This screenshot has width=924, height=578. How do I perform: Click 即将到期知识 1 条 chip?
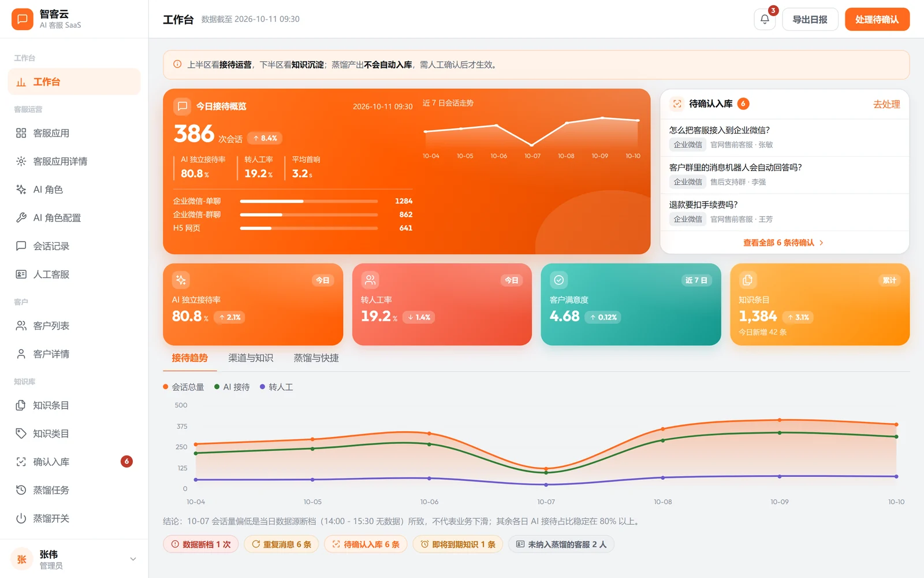(x=458, y=544)
